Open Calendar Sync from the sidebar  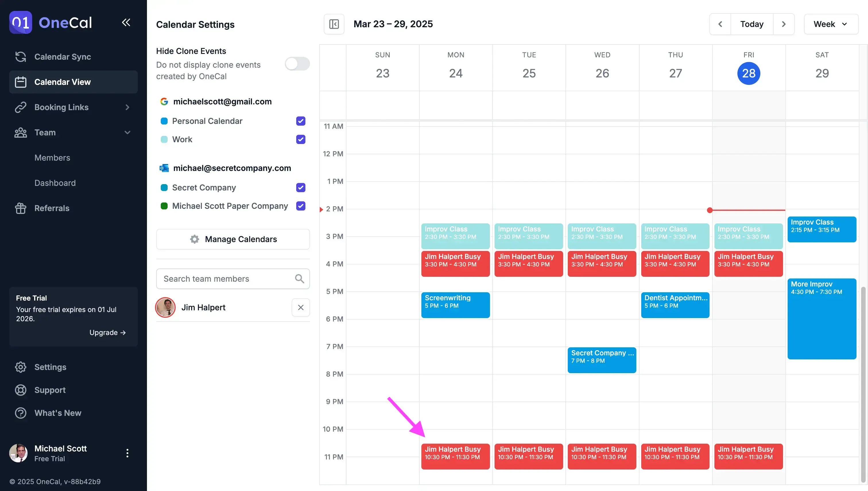(63, 57)
